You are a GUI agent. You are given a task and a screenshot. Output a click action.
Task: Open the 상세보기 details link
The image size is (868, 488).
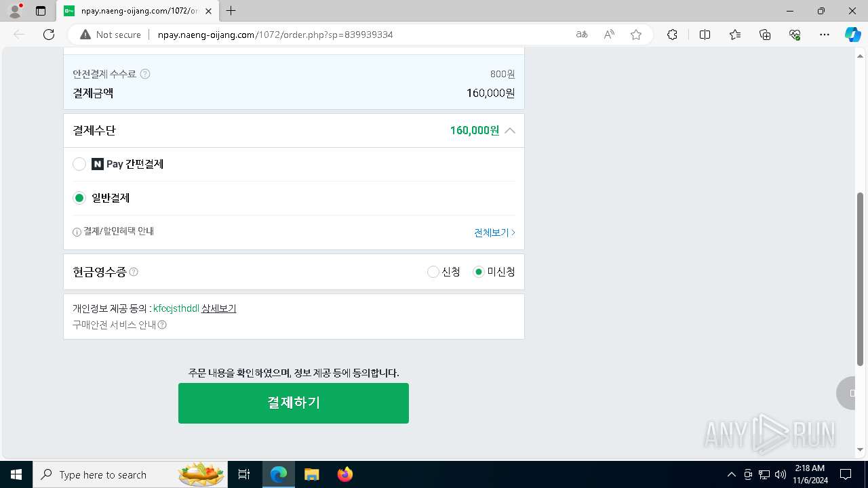click(x=219, y=308)
